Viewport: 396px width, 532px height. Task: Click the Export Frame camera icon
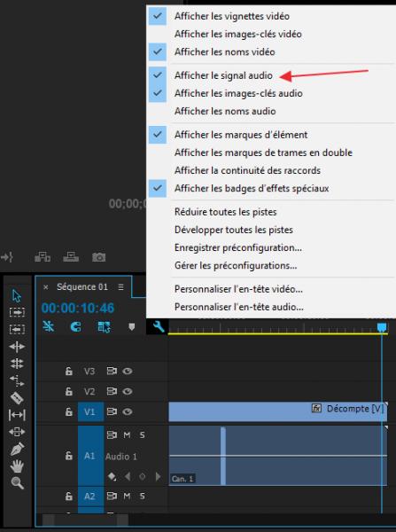tap(98, 257)
